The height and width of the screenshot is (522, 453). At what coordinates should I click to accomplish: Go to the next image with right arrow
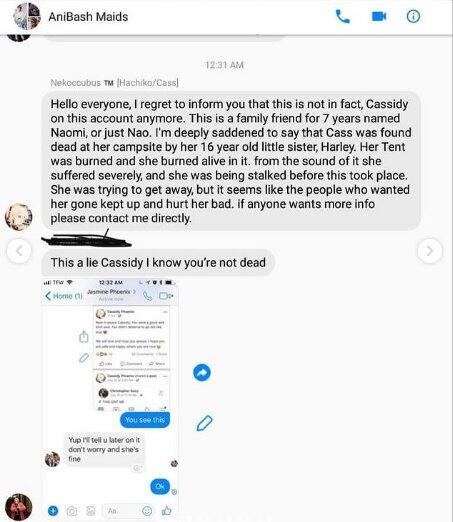pos(430,251)
